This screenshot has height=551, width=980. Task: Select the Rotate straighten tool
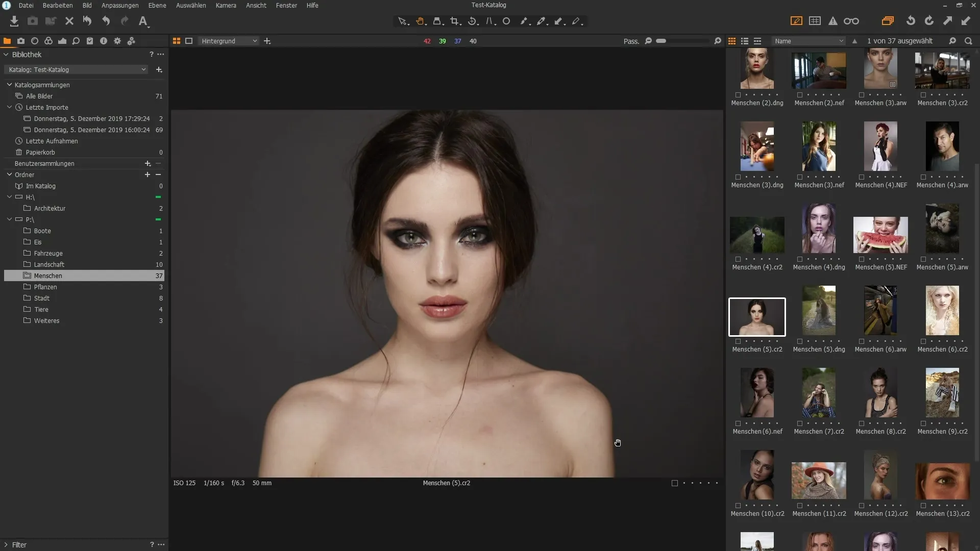point(473,21)
